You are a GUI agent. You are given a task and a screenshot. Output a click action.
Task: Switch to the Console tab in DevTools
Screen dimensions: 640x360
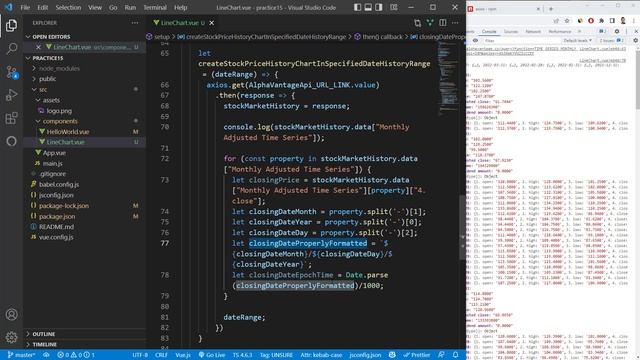[489, 31]
